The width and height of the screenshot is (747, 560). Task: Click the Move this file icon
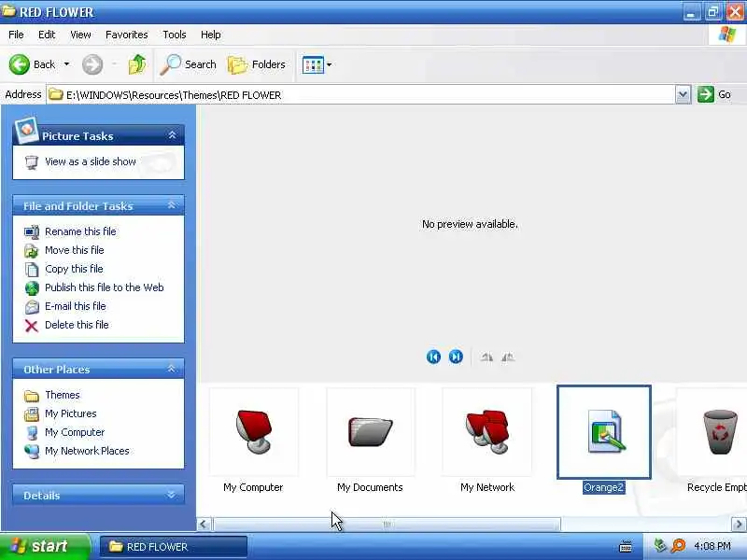coord(32,250)
